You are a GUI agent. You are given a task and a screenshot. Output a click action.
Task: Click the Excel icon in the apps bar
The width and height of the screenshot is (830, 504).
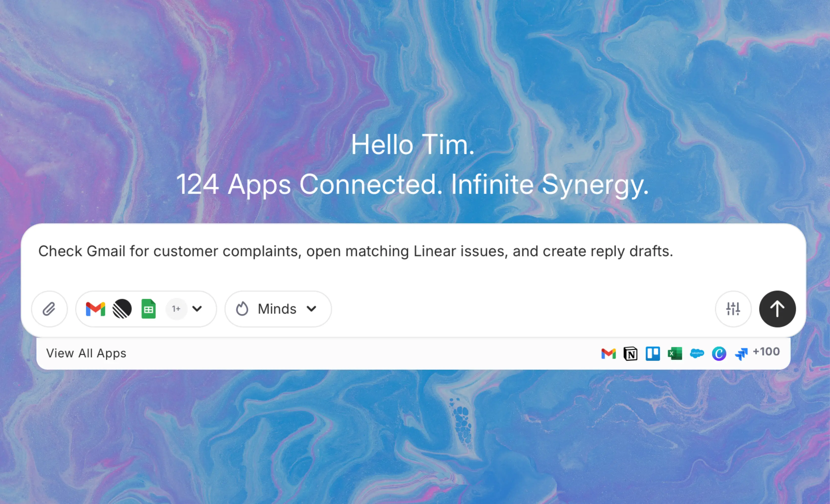(675, 354)
